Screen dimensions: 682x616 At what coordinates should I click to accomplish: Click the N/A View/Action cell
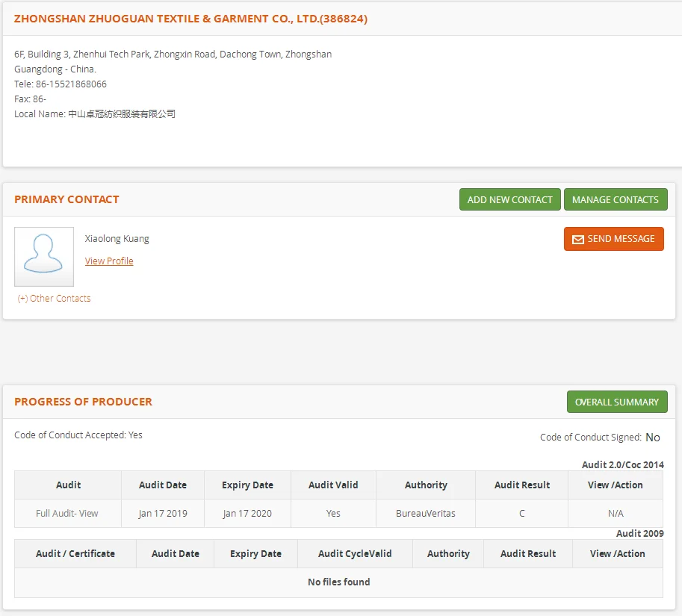(x=616, y=514)
